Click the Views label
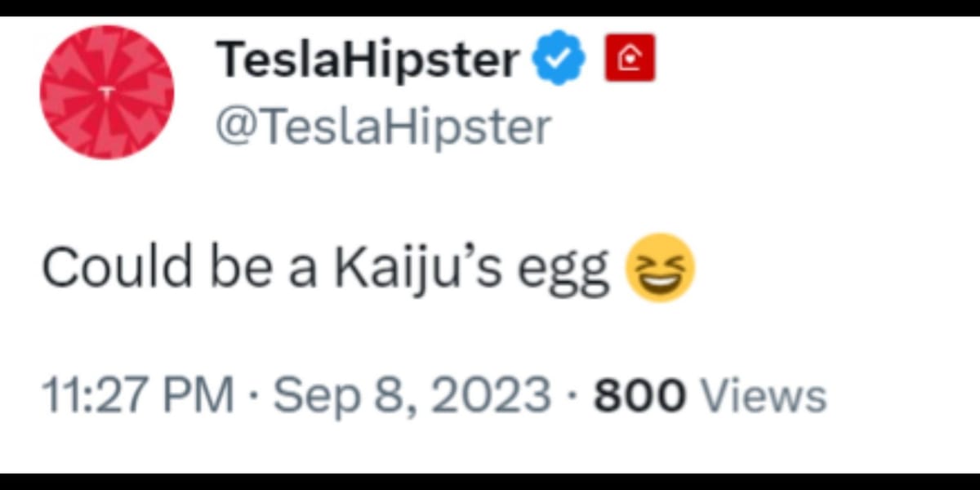980x490 pixels. coord(765,396)
